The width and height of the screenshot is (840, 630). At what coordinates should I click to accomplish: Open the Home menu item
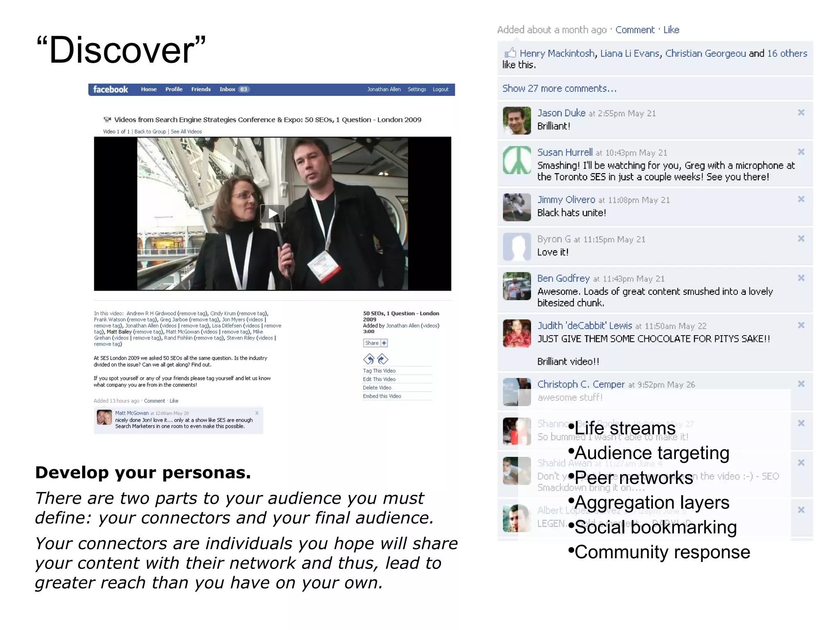coord(148,89)
